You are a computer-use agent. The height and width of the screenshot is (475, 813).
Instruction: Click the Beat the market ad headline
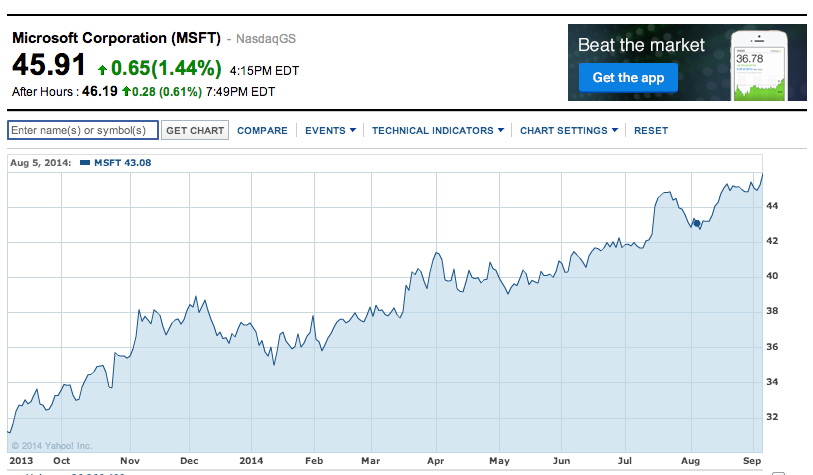[x=641, y=45]
